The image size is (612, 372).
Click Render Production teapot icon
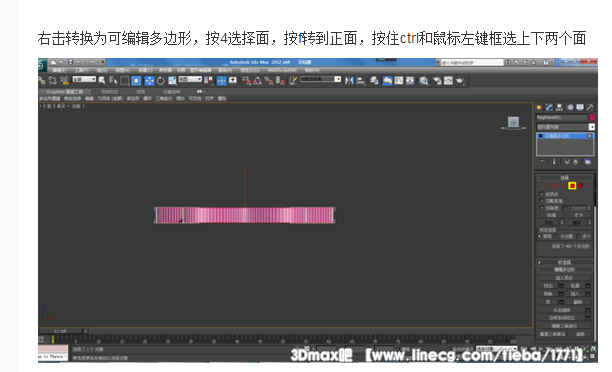[x=460, y=81]
